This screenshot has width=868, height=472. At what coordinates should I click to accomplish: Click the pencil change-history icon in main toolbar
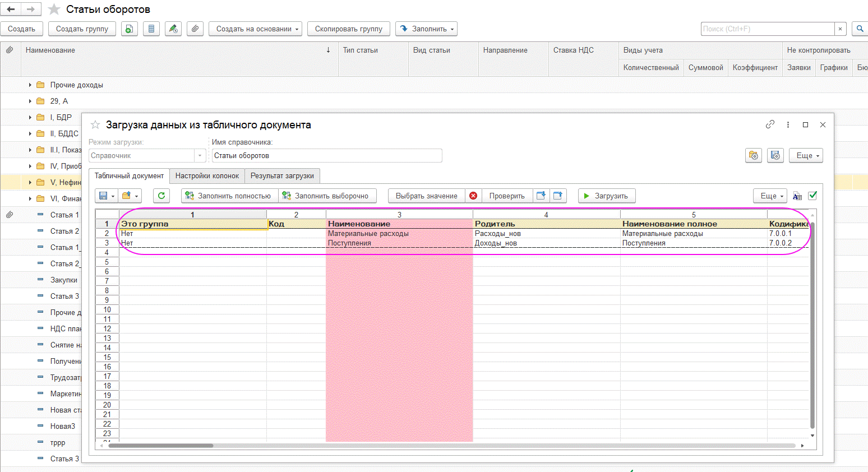(x=173, y=29)
